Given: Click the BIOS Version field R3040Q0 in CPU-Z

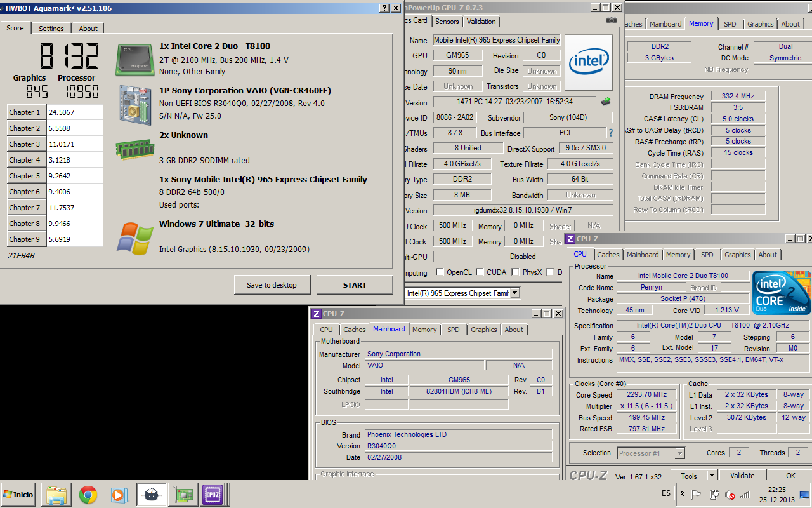Looking at the screenshot, I should 459,446.
